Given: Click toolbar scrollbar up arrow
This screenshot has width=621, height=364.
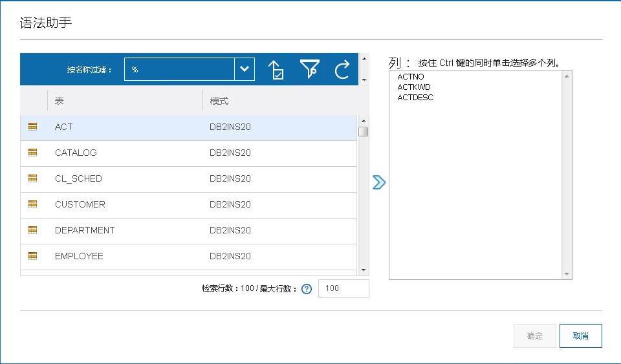Looking at the screenshot, I should tap(364, 59).
